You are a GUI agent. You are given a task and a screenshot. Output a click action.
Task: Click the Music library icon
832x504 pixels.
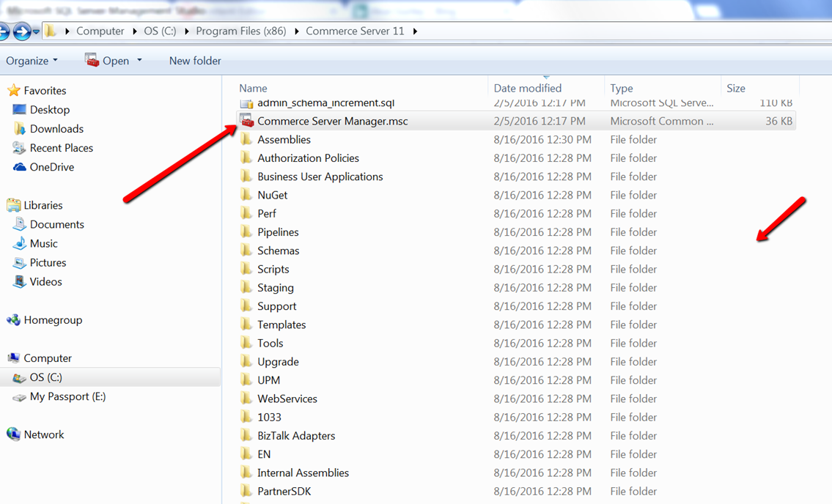[20, 243]
